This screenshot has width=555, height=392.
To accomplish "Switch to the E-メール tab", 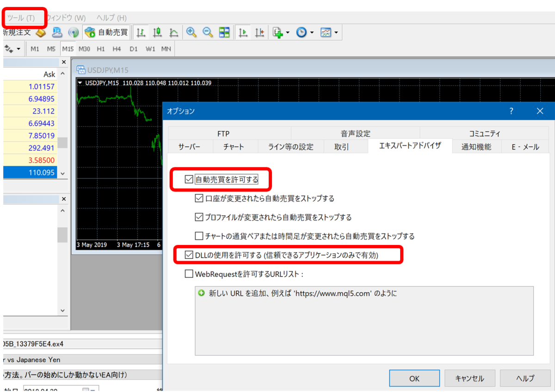I will pos(525,147).
